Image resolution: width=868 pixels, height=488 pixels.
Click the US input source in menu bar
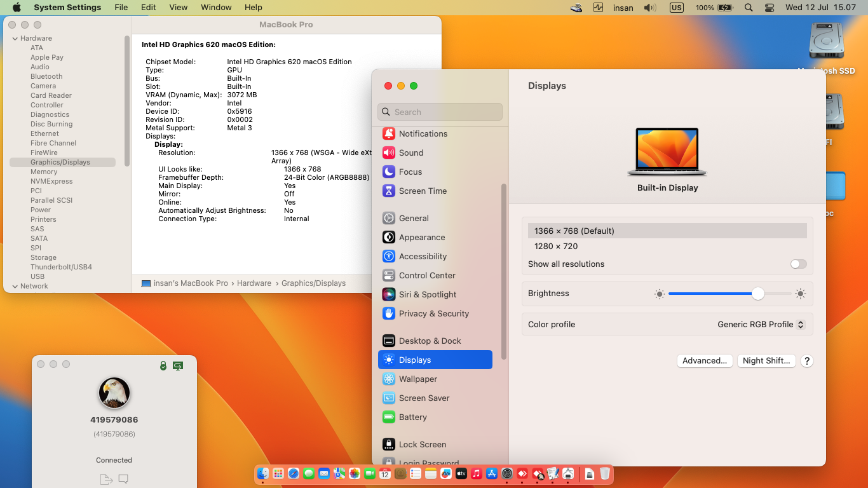(x=677, y=8)
